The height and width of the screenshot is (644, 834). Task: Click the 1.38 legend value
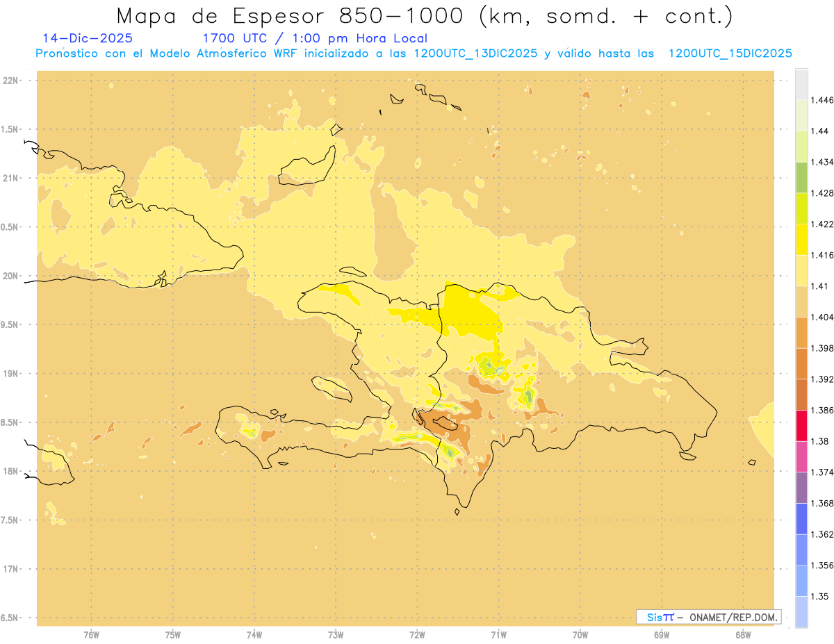click(820, 441)
